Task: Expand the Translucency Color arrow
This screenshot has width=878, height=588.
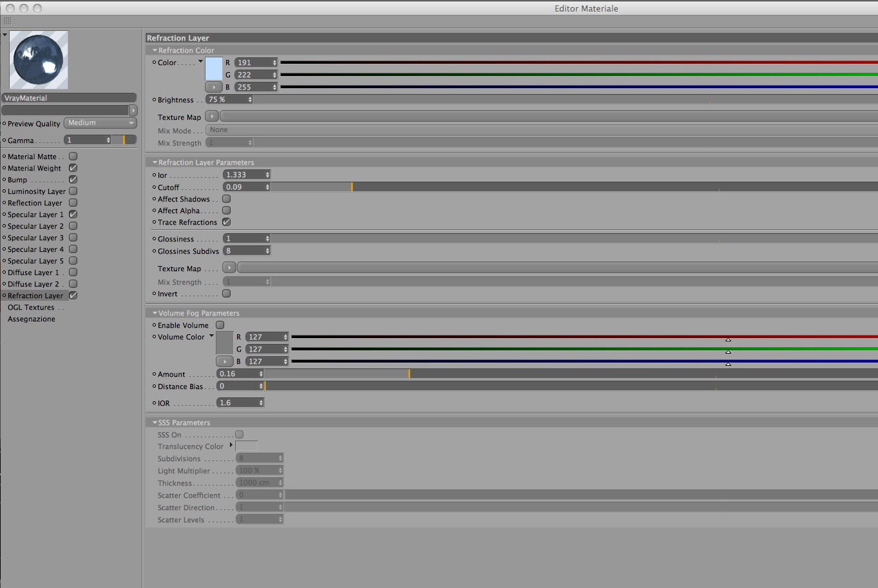Action: 231,445
